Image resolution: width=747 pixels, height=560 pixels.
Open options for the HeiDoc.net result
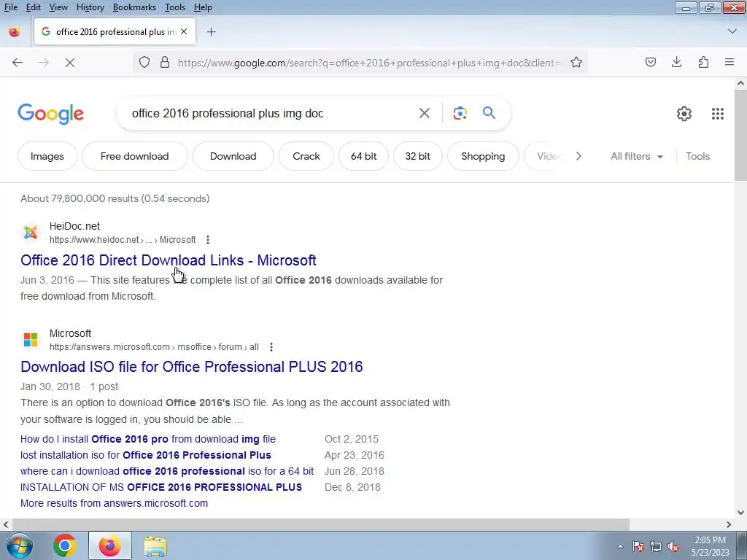click(208, 240)
